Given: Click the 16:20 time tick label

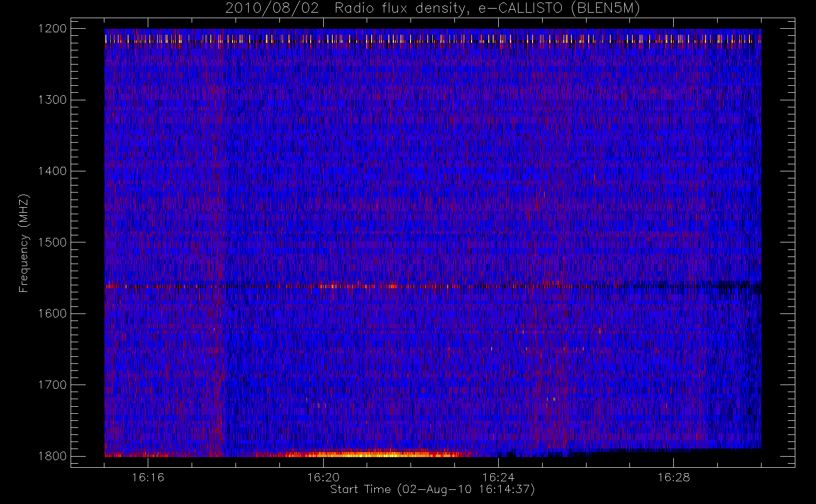Looking at the screenshot, I should [323, 477].
